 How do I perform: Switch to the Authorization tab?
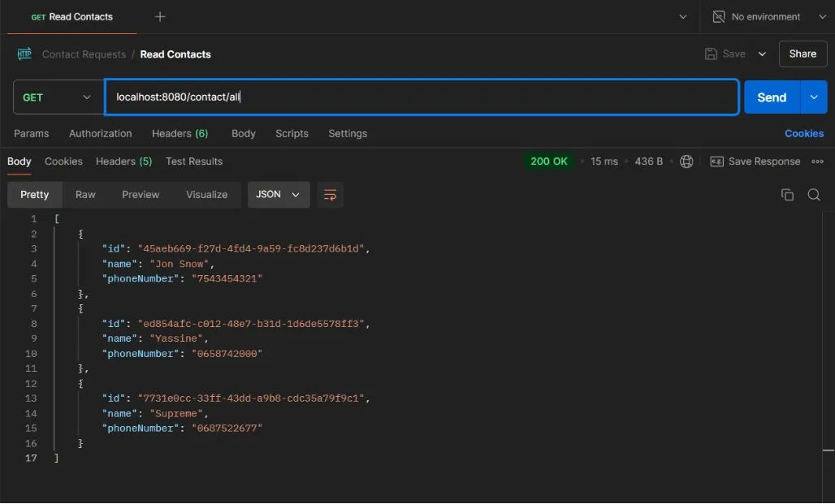tap(100, 134)
